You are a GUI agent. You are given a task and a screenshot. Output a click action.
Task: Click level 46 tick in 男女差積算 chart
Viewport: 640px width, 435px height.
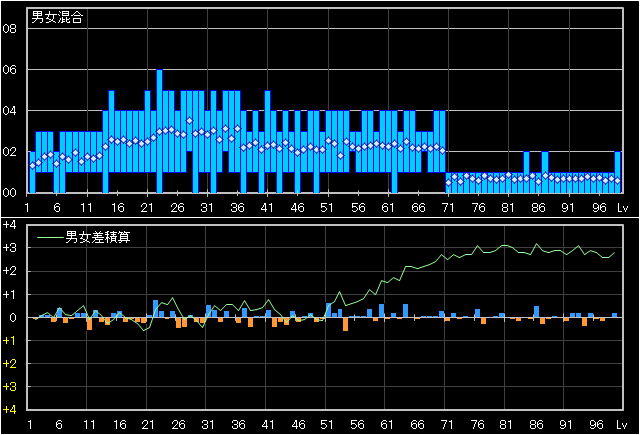pos(298,425)
